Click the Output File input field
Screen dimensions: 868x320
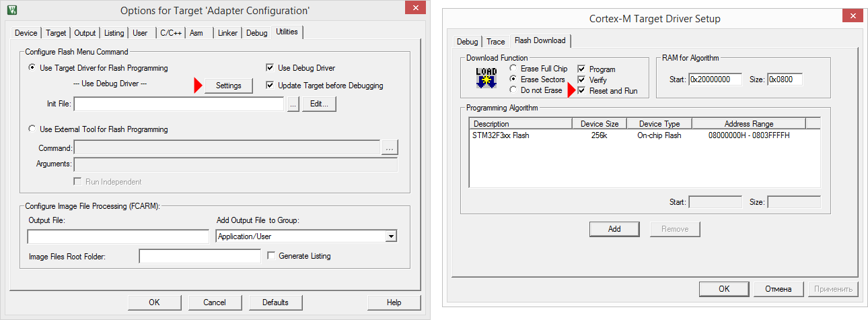click(118, 236)
